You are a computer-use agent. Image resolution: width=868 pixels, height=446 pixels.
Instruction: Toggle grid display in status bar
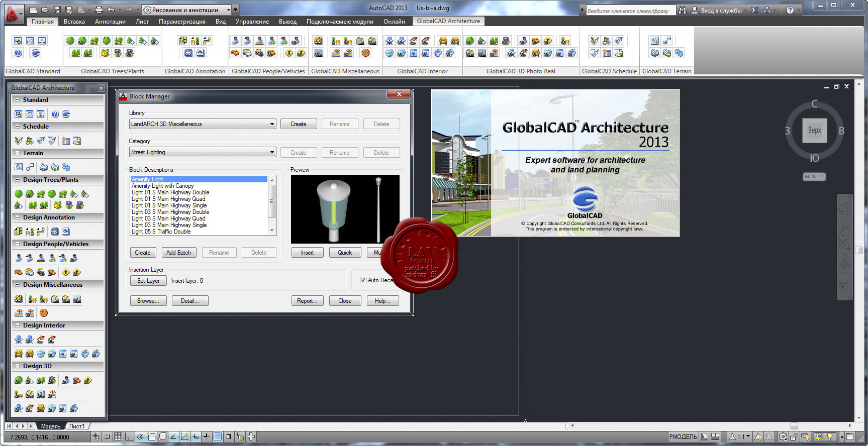118,437
